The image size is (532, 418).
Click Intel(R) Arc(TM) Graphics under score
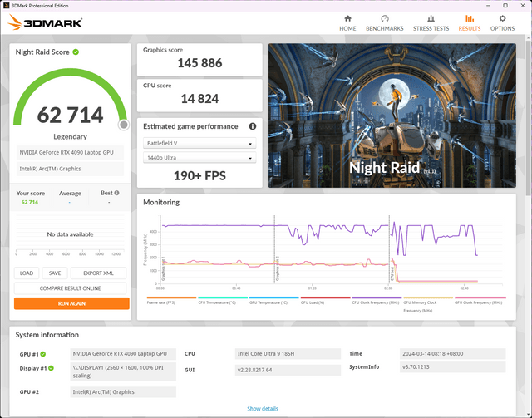tap(70, 169)
